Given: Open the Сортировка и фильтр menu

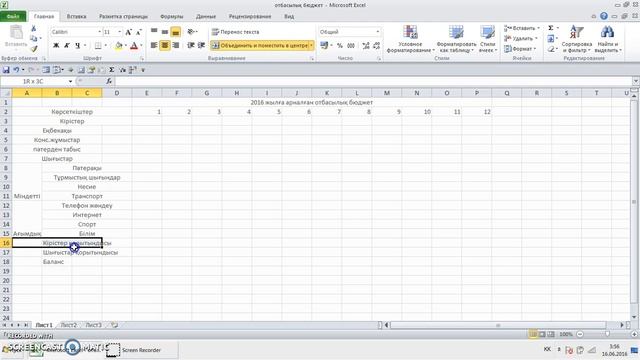Looking at the screenshot, I should tap(576, 39).
